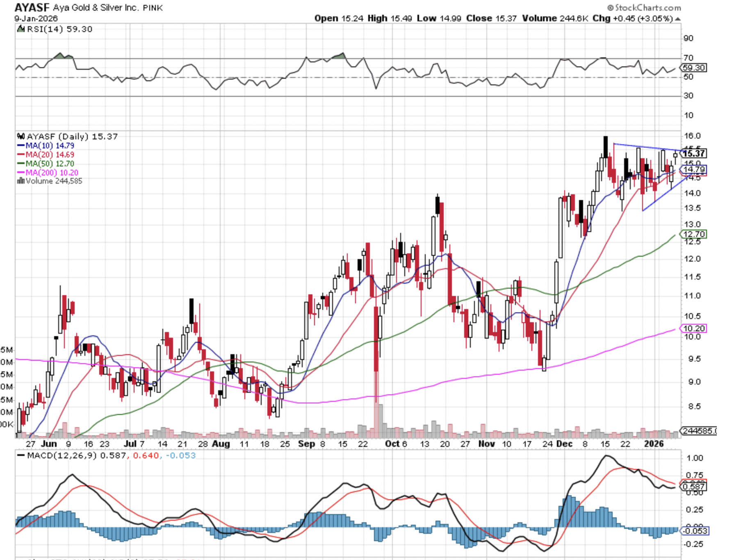
Task: Select the MA(200) 10.20 legend label
Action: click(x=52, y=173)
